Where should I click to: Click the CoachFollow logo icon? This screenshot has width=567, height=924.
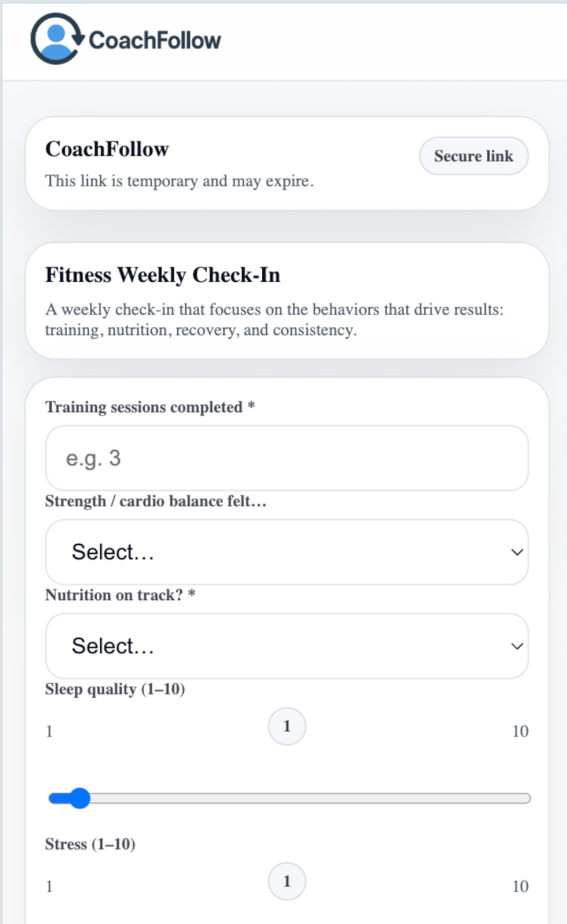tap(56, 39)
